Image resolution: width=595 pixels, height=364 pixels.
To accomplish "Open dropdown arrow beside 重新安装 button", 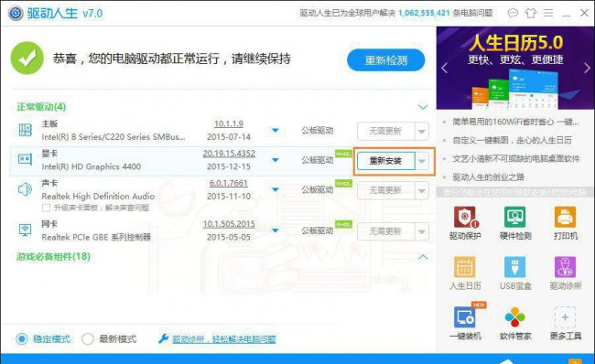I will [x=422, y=161].
